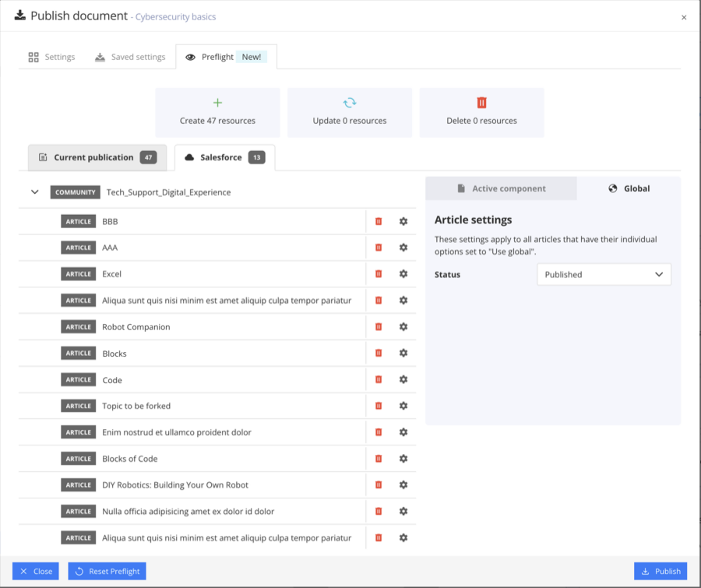Open settings gear for DIY Robotics article
Screen dimensions: 701x588
click(403, 484)
